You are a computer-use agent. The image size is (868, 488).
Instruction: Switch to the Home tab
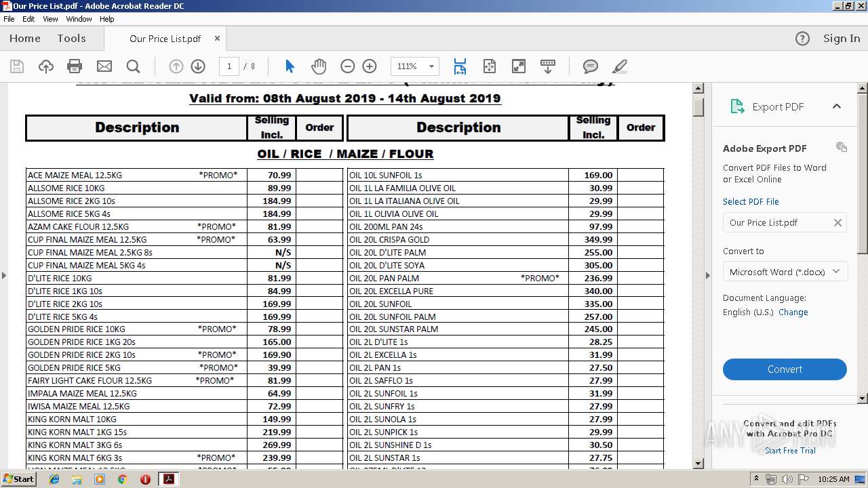coord(25,39)
